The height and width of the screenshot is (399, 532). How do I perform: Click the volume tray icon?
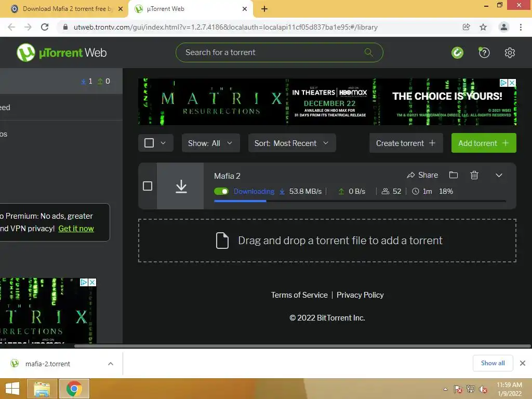click(x=483, y=389)
